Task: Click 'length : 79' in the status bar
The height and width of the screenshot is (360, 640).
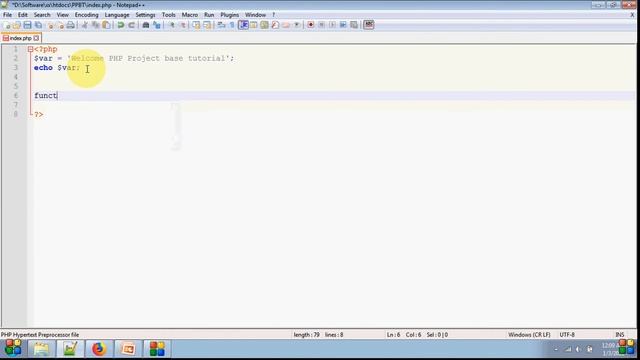Action: pos(307,335)
